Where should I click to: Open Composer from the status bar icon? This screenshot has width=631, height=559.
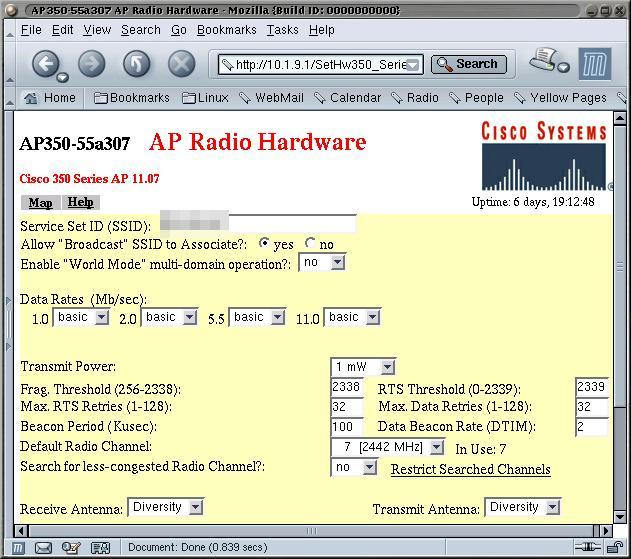[71, 548]
